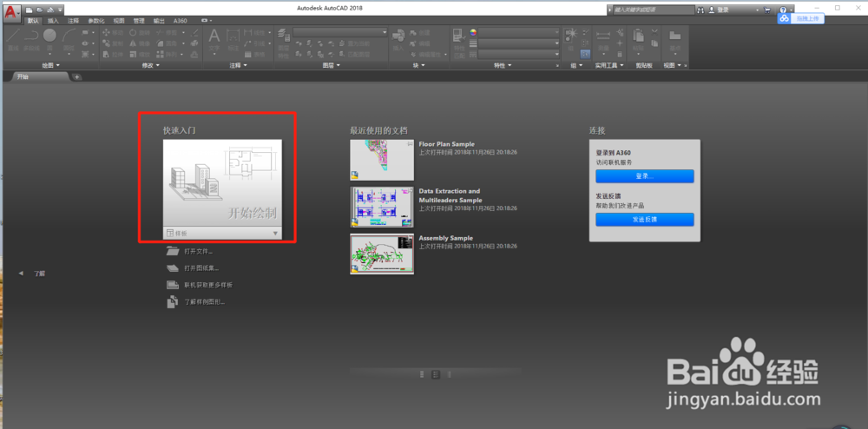868x429 pixels.
Task: Select the 移动 move tool
Action: [x=114, y=33]
